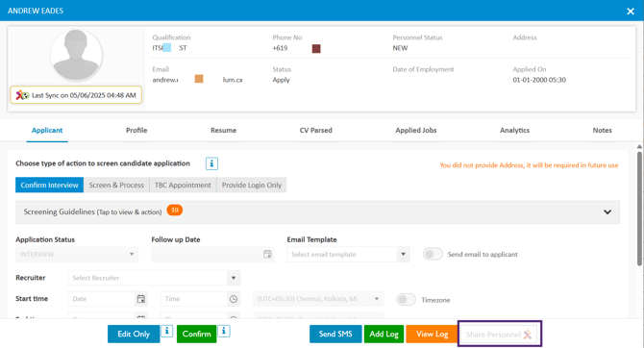Click the Last Sync on 05/06/2025 badge
644x348 pixels.
(76, 95)
